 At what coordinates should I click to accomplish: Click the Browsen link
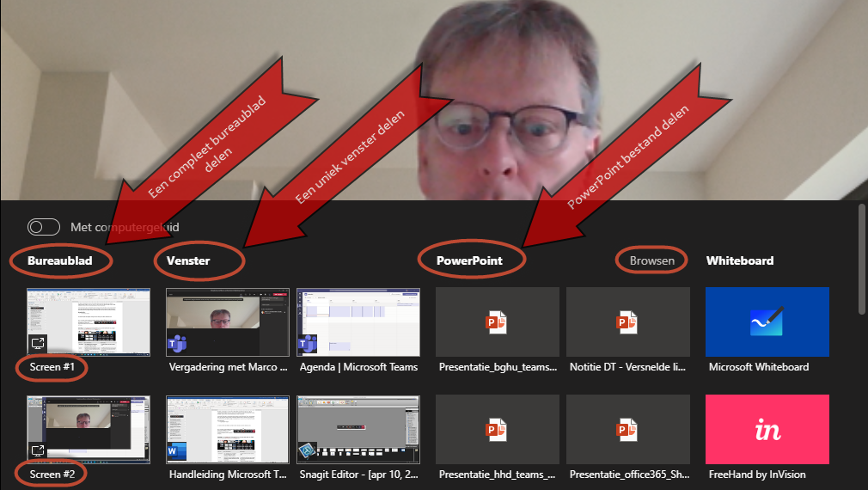(652, 260)
